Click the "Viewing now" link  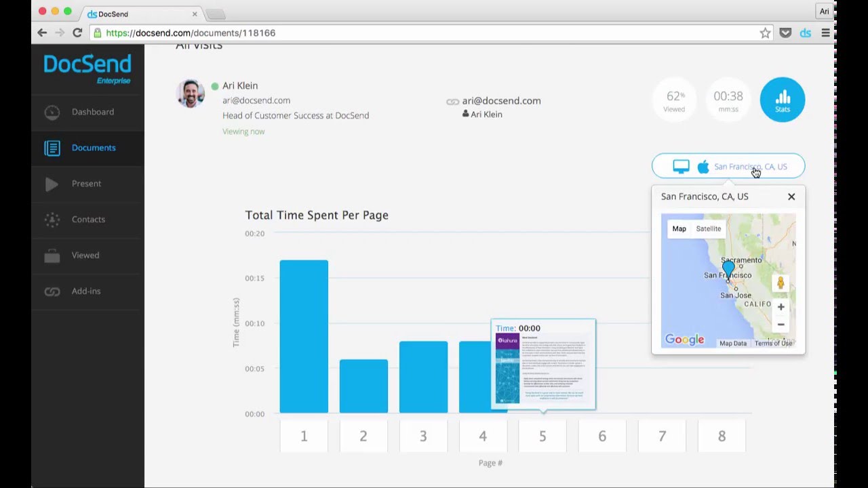[x=243, y=131]
